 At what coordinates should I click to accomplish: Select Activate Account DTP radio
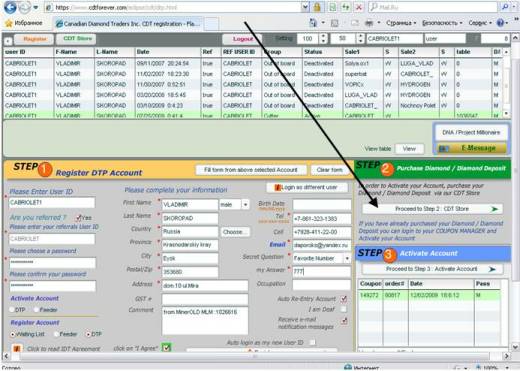12,310
